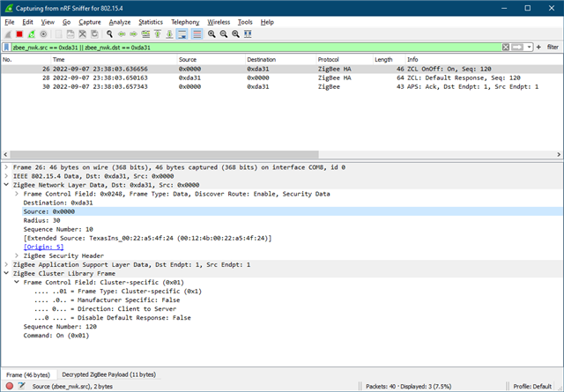Open recent display filters dropdown
Viewport: 564px width, 392px height.
click(529, 47)
